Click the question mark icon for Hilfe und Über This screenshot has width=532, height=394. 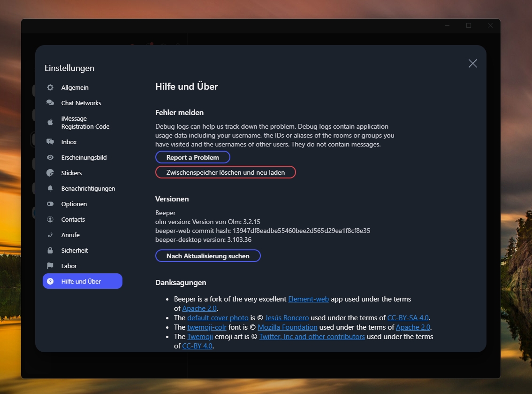(x=50, y=281)
